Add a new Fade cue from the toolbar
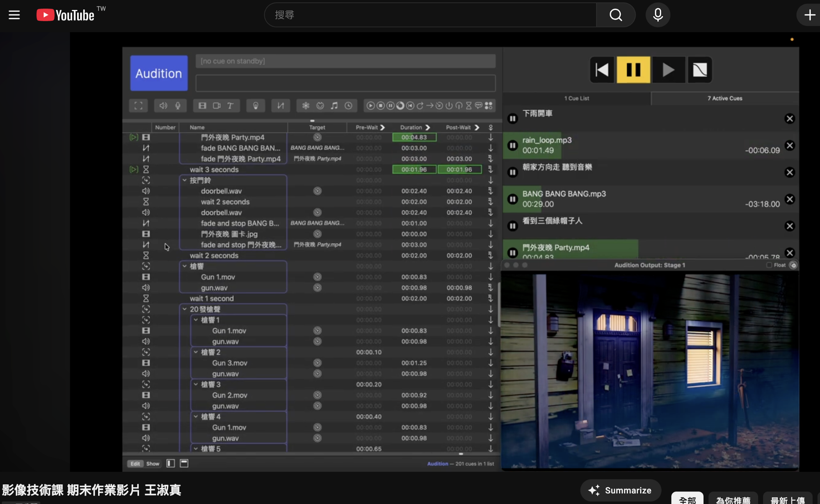Viewport: 820px width, 504px height. click(281, 106)
